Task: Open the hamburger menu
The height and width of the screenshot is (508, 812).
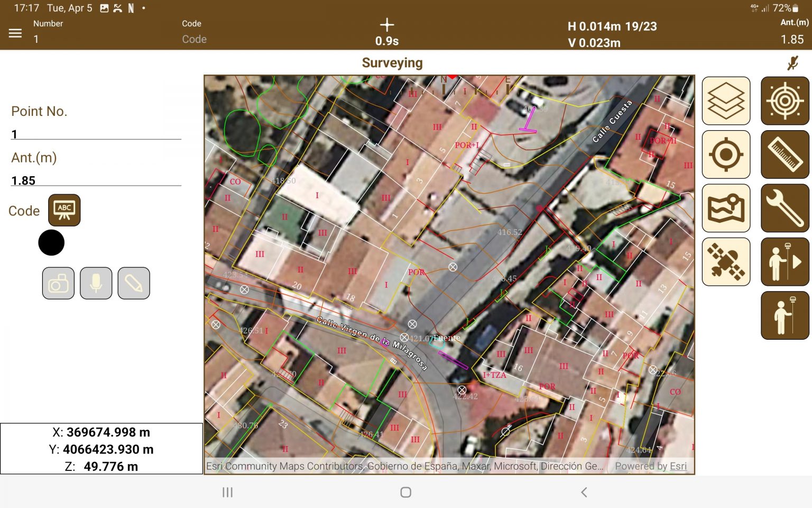Action: 15,33
